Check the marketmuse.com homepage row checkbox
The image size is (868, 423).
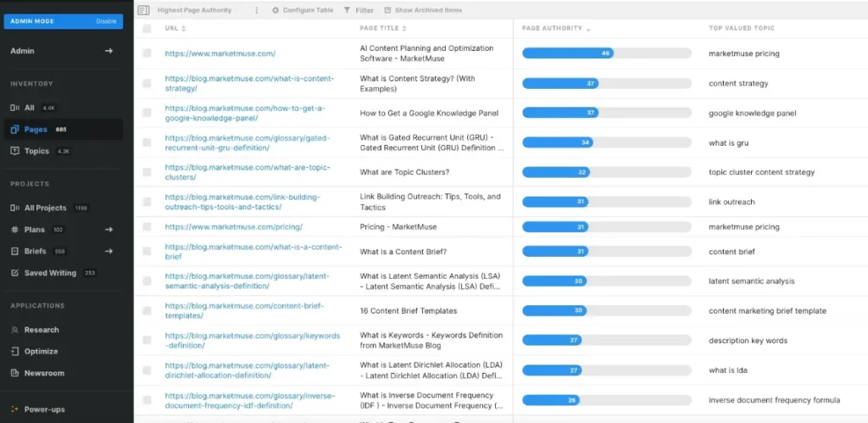click(147, 53)
